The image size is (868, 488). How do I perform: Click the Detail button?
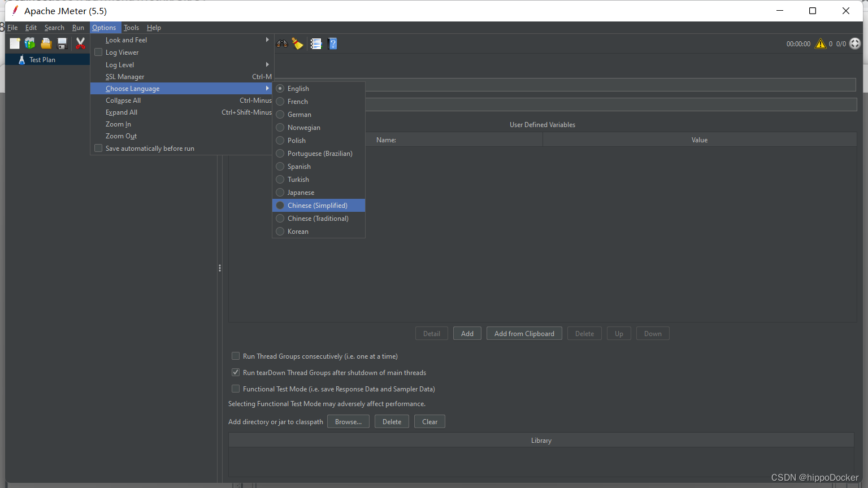click(x=432, y=334)
